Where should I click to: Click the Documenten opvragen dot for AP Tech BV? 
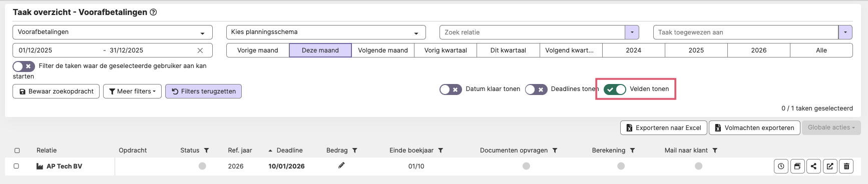click(526, 166)
